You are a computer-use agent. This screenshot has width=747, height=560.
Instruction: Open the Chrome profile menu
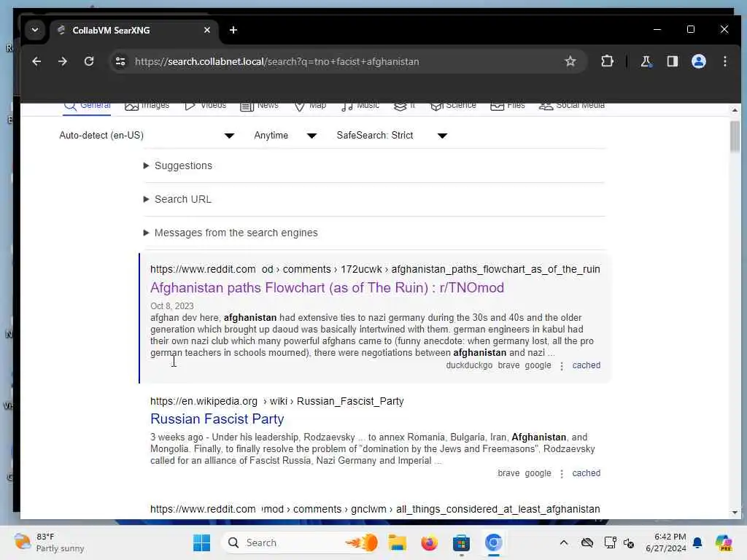pyautogui.click(x=698, y=61)
